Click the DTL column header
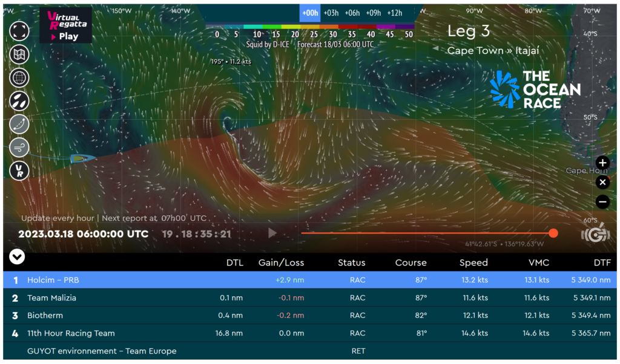 234,262
